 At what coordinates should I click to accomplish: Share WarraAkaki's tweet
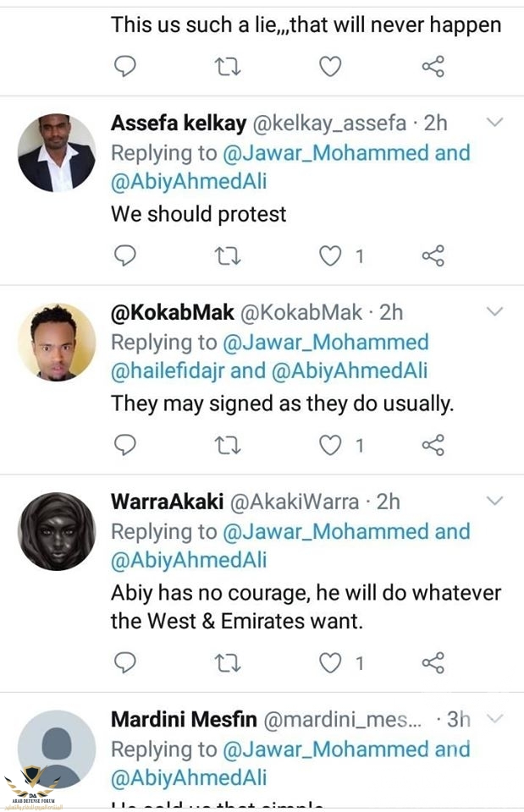click(x=433, y=662)
